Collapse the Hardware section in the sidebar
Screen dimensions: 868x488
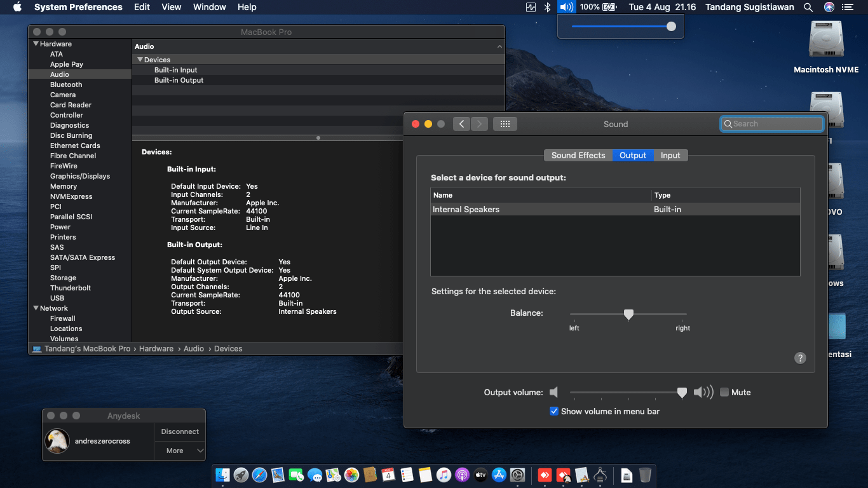tap(36, 44)
